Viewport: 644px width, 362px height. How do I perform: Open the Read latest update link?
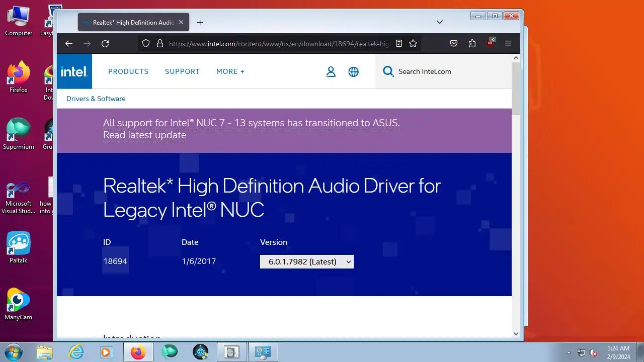145,135
